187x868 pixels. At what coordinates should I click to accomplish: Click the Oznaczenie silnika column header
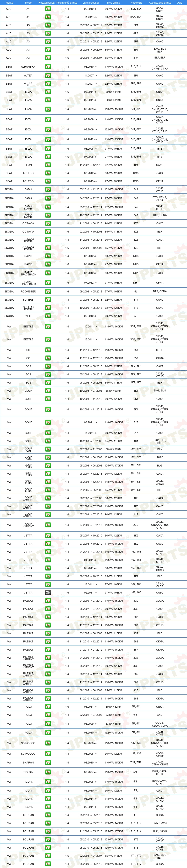[x=160, y=2]
